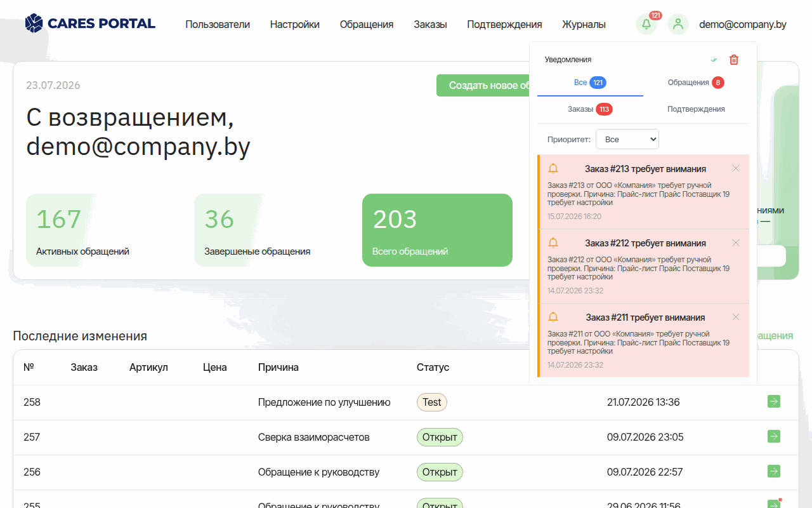The height and width of the screenshot is (508, 812).
Task: Dismiss the Заказ #213 notification
Action: click(x=736, y=168)
